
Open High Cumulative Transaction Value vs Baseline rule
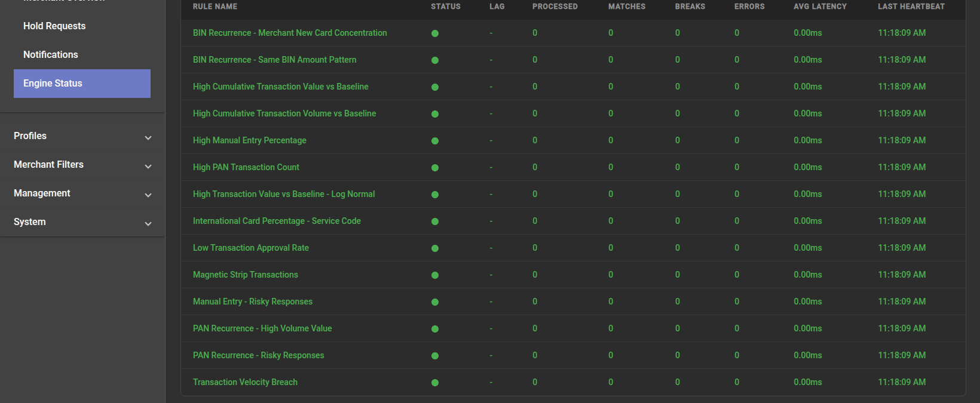point(280,87)
